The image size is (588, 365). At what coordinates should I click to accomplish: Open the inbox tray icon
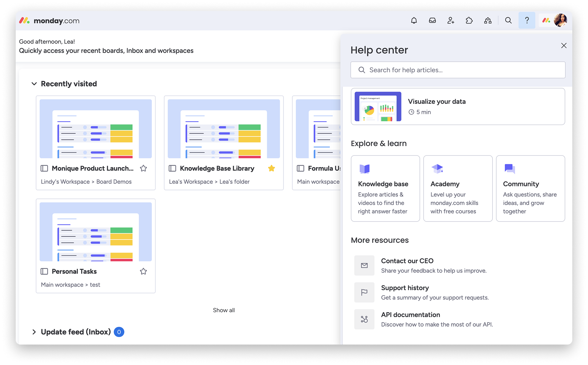pos(432,21)
